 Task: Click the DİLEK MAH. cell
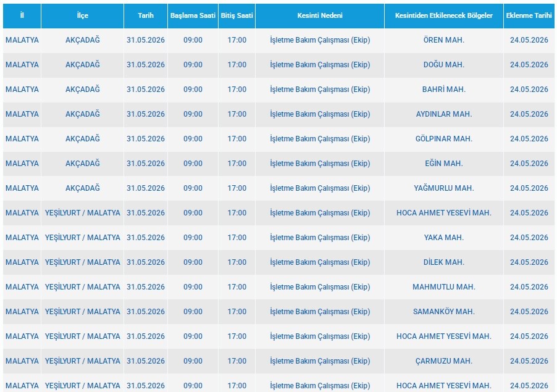[443, 262]
